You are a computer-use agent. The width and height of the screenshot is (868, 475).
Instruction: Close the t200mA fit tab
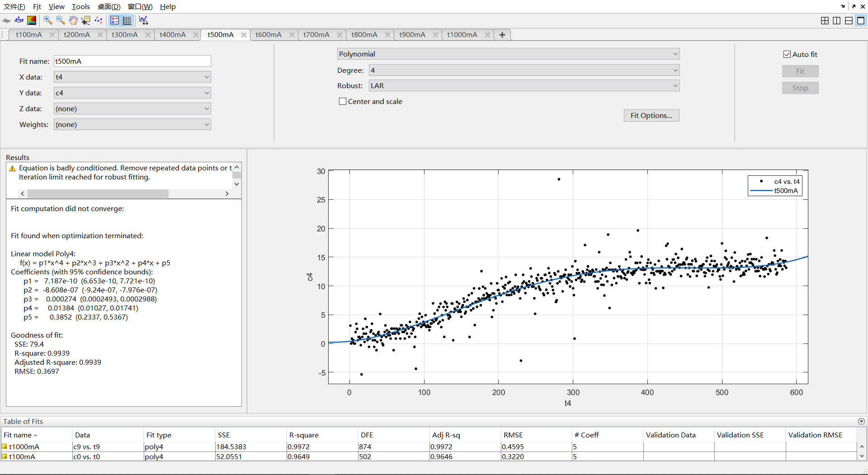click(x=100, y=35)
